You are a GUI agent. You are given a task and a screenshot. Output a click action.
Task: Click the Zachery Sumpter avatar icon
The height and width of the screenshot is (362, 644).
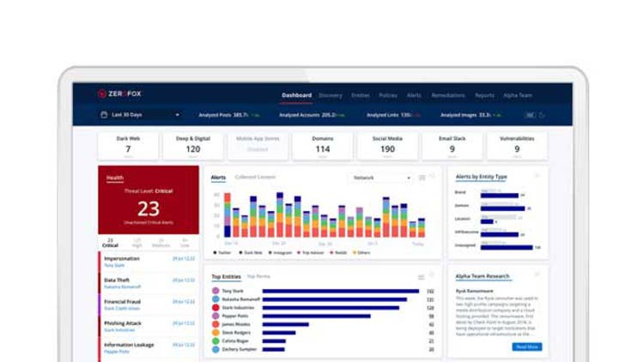(x=216, y=348)
